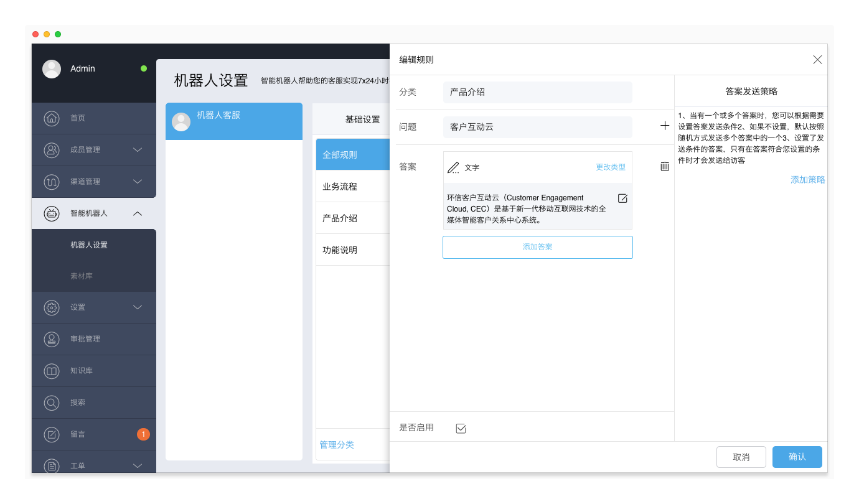Click the plus icon beside question field
859x504 pixels.
[665, 126]
